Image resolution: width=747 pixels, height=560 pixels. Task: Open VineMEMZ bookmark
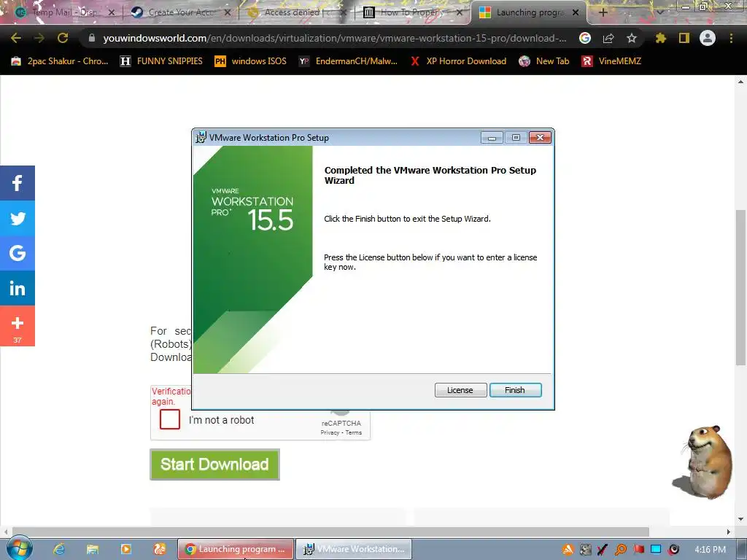(x=611, y=61)
